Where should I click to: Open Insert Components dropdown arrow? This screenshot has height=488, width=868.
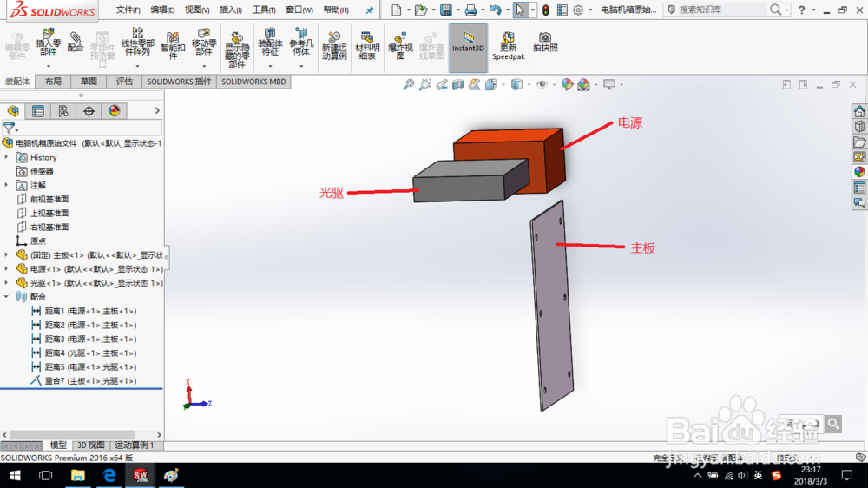48,67
